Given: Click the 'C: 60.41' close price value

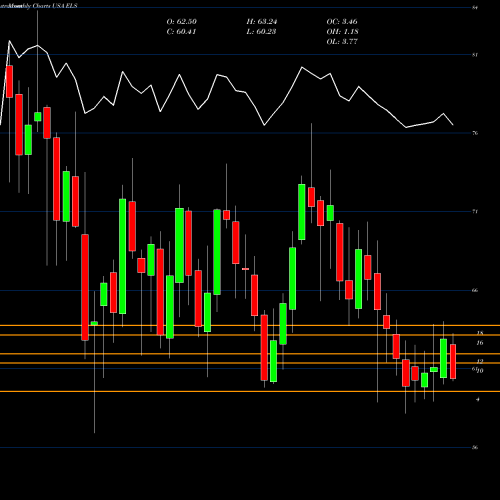Looking at the screenshot, I should click(181, 32).
